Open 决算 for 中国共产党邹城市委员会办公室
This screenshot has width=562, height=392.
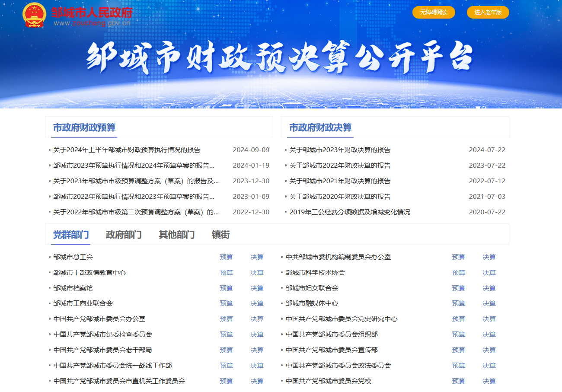coord(257,319)
